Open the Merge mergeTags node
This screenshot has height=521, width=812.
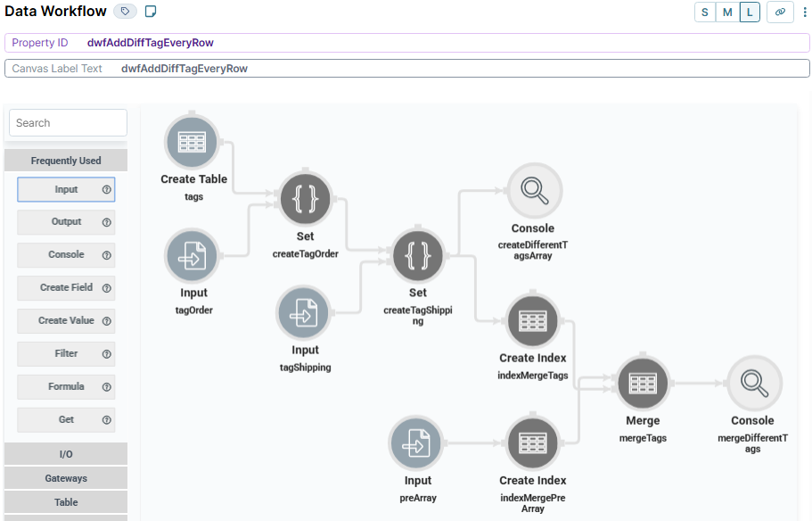pos(643,382)
